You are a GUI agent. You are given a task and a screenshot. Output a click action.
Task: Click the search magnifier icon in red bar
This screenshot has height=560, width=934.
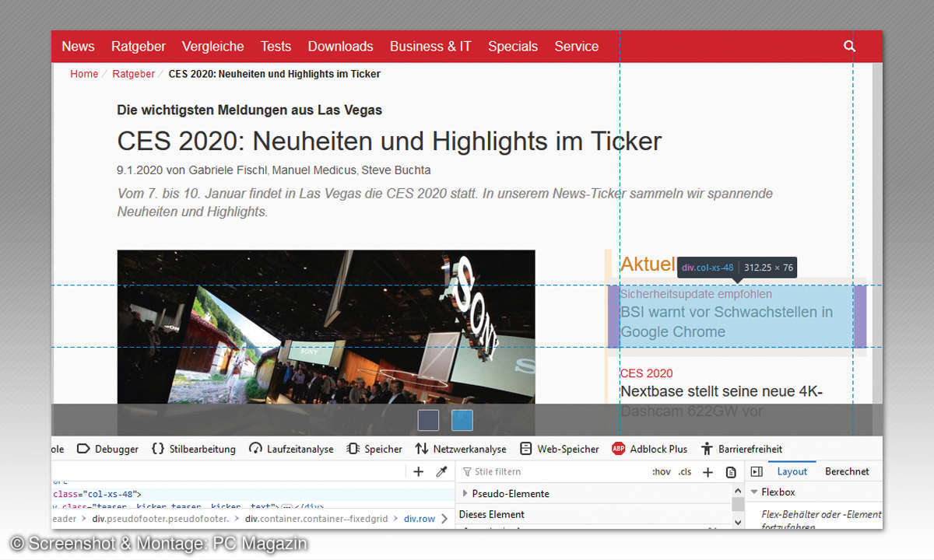[x=849, y=46]
